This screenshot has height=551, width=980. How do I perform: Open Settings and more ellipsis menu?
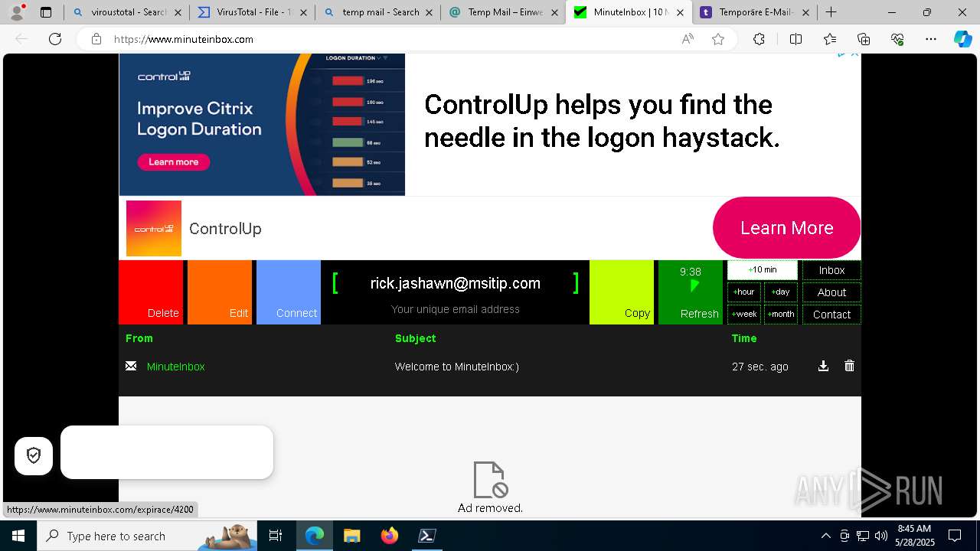[931, 39]
